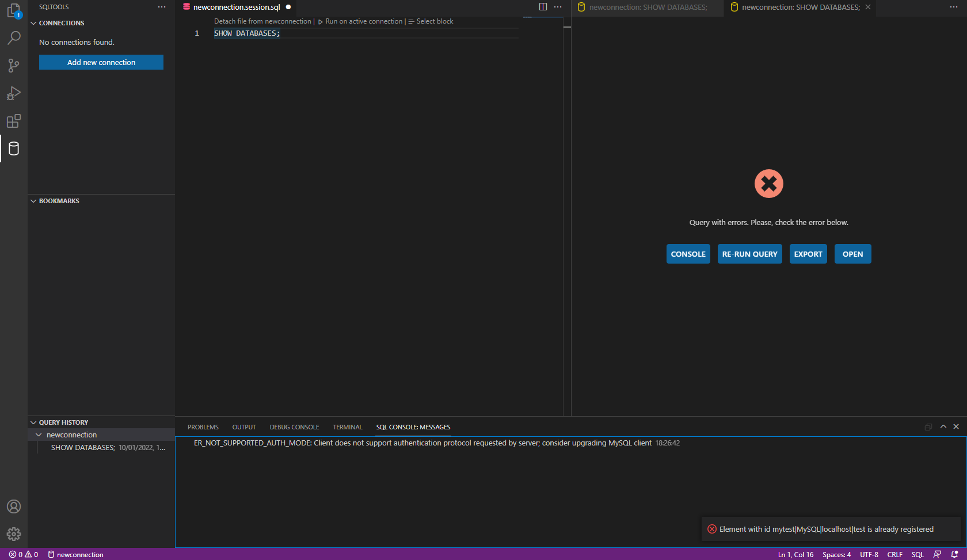Image resolution: width=967 pixels, height=560 pixels.
Task: Open the PROBLEMS panel tab
Action: click(x=203, y=427)
